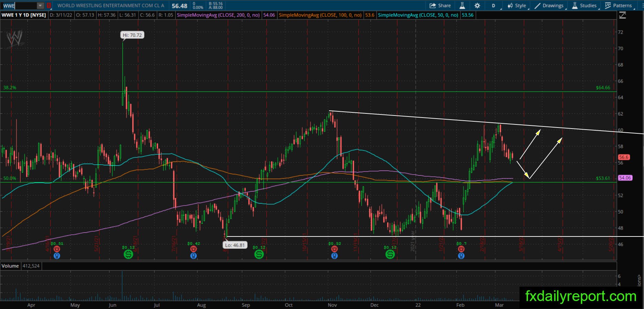Click the Lo: 46.81 price bubble

tap(235, 245)
